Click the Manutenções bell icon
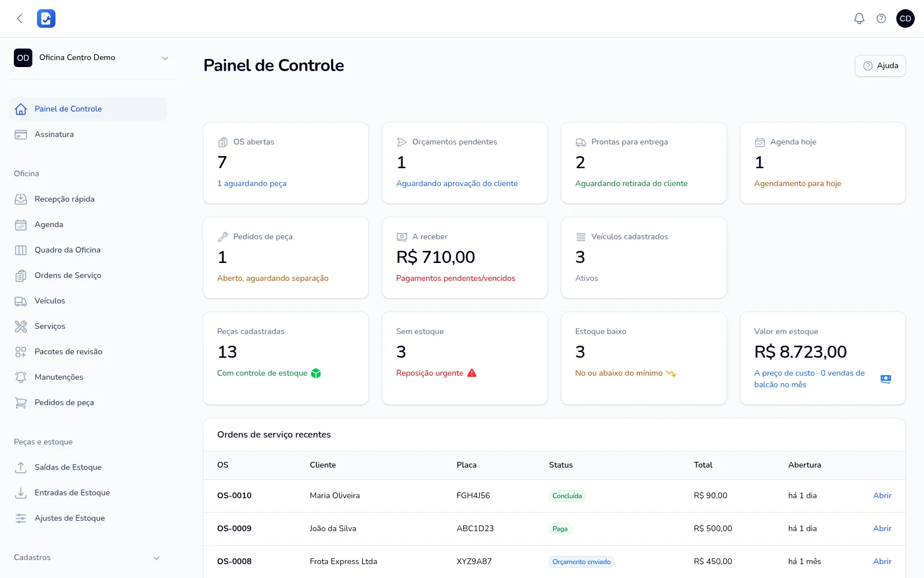This screenshot has width=924, height=578. click(21, 377)
